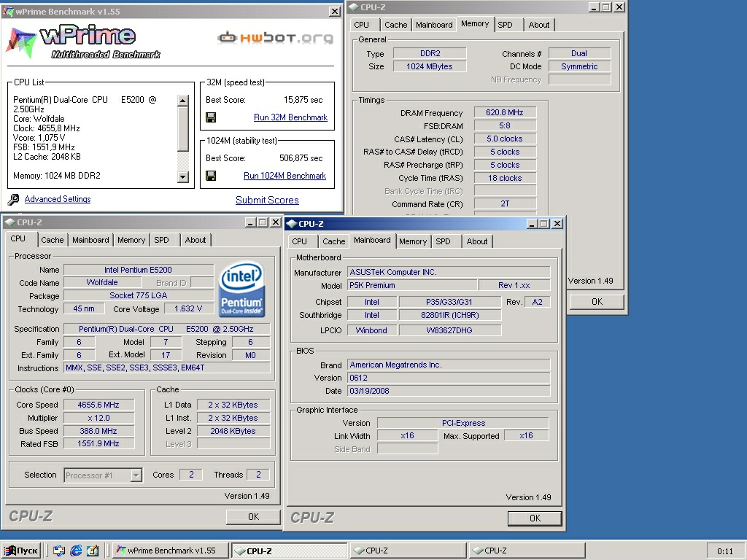Open Cache tab in CPU-Z memory window

[396, 25]
